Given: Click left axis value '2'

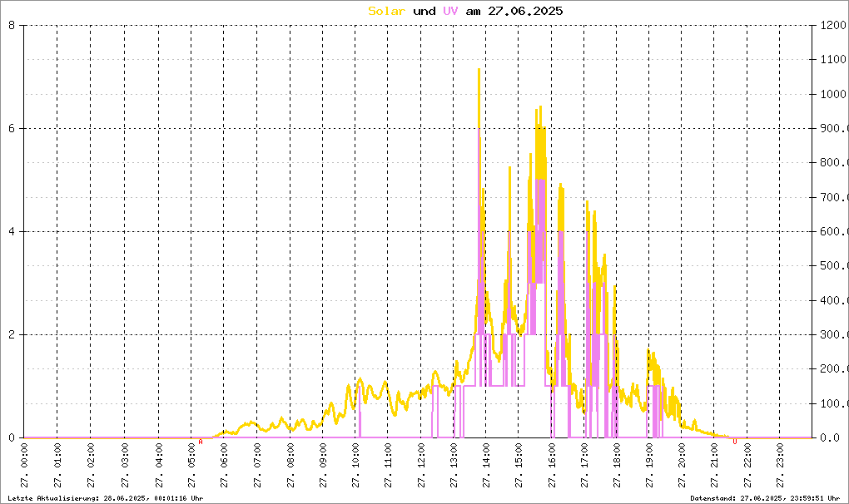Looking at the screenshot, I should pyautogui.click(x=12, y=334).
